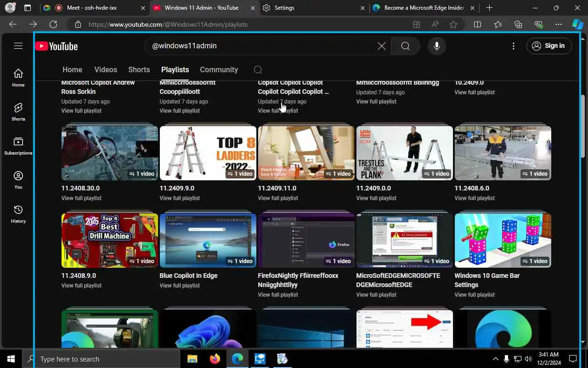Screen dimensions: 588x368
Task: View full playlist under Windows 10 Game Bar Settings
Action: [475, 295]
